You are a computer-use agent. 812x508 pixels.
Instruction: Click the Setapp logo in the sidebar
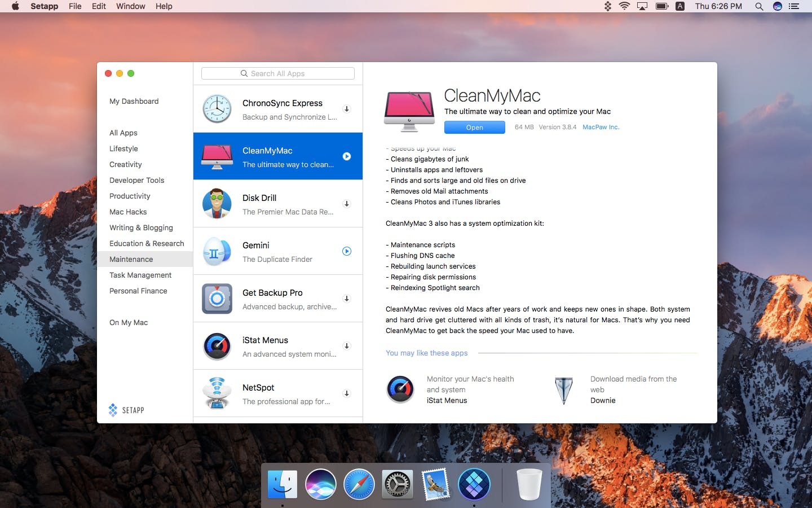(x=126, y=410)
